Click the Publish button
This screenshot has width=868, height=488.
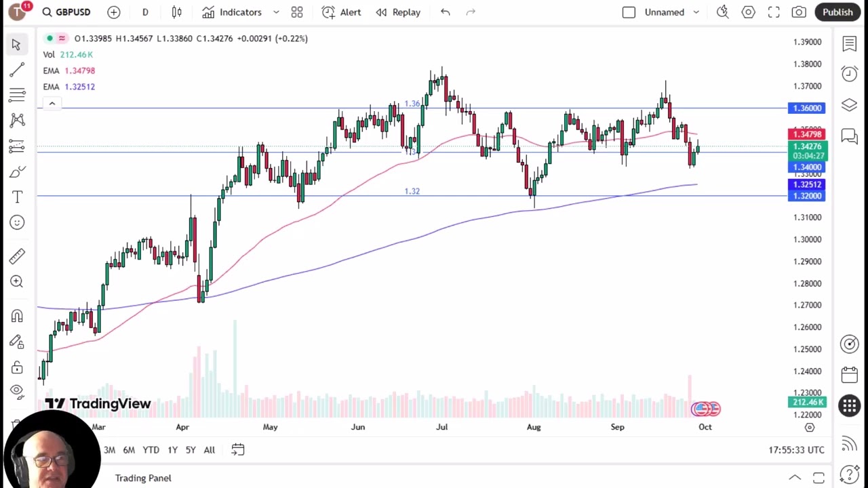(837, 12)
